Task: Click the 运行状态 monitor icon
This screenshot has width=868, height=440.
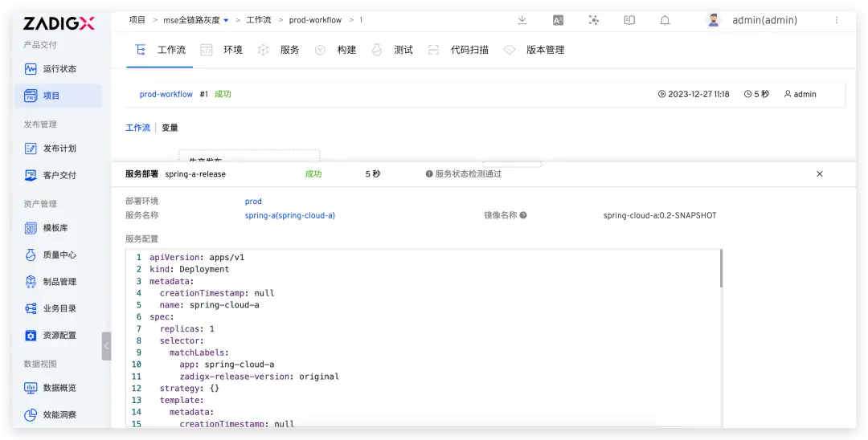Action: (31, 69)
